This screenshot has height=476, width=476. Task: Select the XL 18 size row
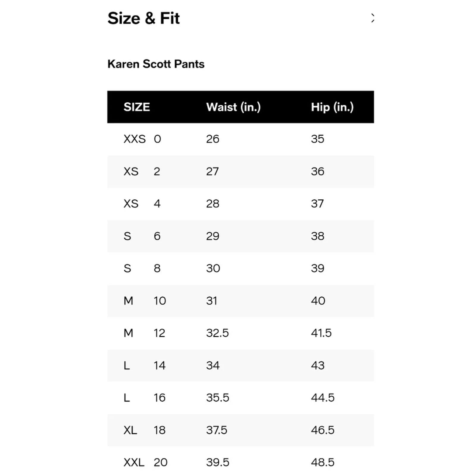click(x=240, y=430)
